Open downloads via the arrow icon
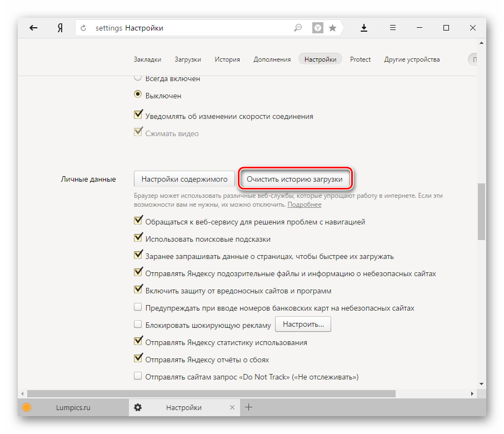Viewport: 504px width, 434px height. click(x=364, y=28)
